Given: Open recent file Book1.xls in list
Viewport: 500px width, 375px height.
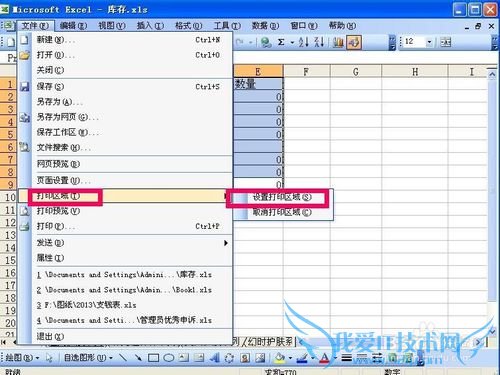Looking at the screenshot, I should (x=125, y=290).
